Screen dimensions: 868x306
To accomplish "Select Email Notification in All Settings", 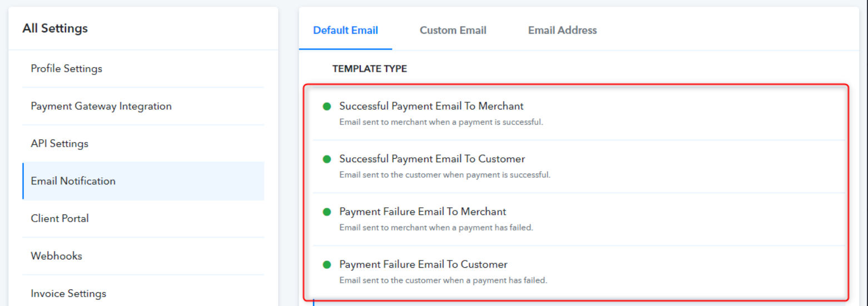I will [143, 181].
